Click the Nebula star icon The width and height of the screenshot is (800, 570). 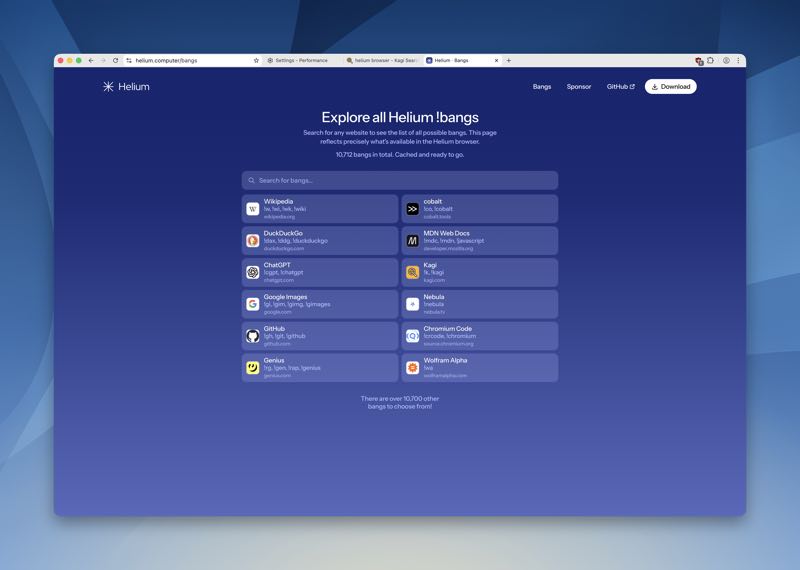[412, 304]
